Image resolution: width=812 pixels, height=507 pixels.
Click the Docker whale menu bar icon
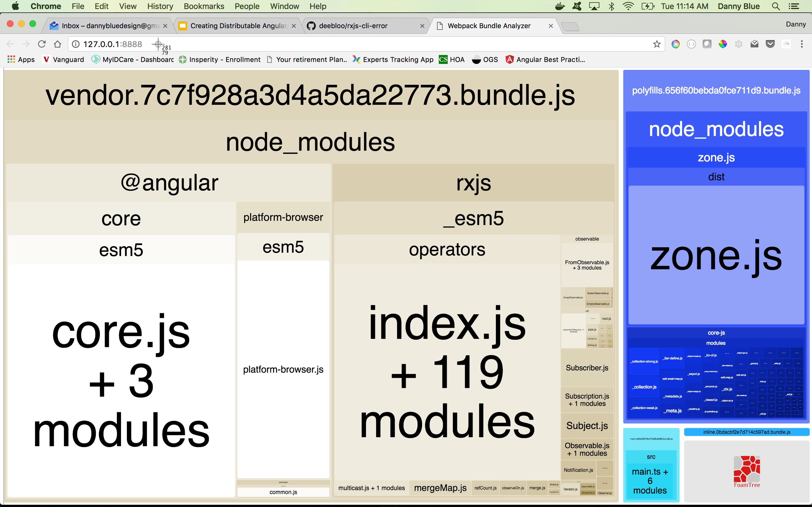pos(560,6)
